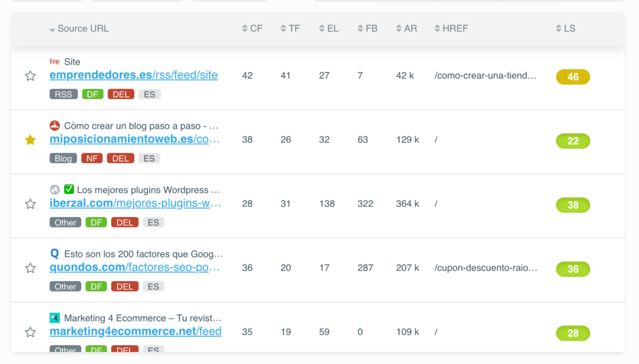Click the quondos Q favicon icon
Screen dimensions: 639x364
(x=54, y=254)
